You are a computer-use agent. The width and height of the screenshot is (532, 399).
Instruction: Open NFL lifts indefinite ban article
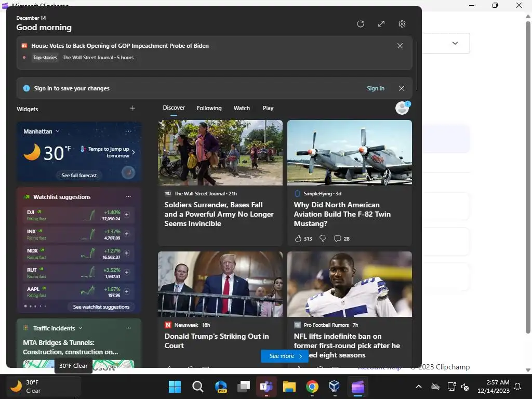pos(347,345)
